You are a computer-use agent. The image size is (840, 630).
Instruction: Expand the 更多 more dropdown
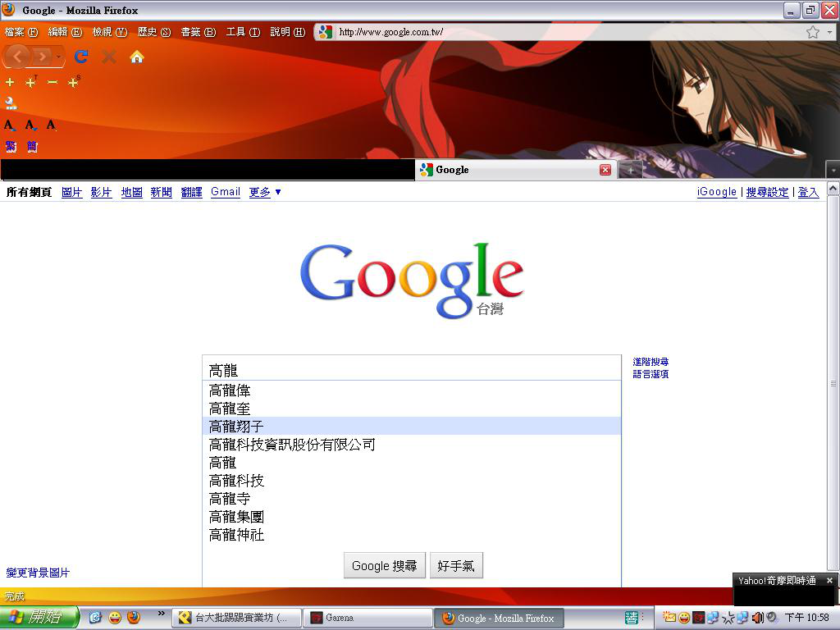(265, 192)
